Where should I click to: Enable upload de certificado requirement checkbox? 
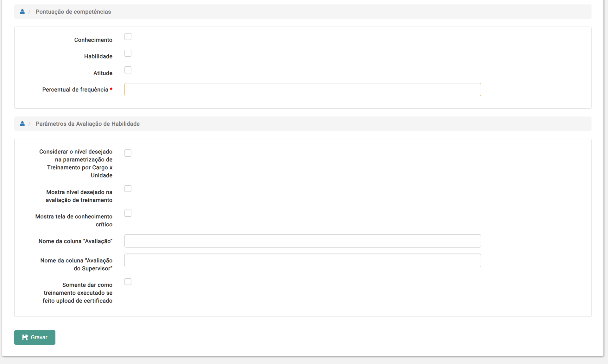click(128, 282)
